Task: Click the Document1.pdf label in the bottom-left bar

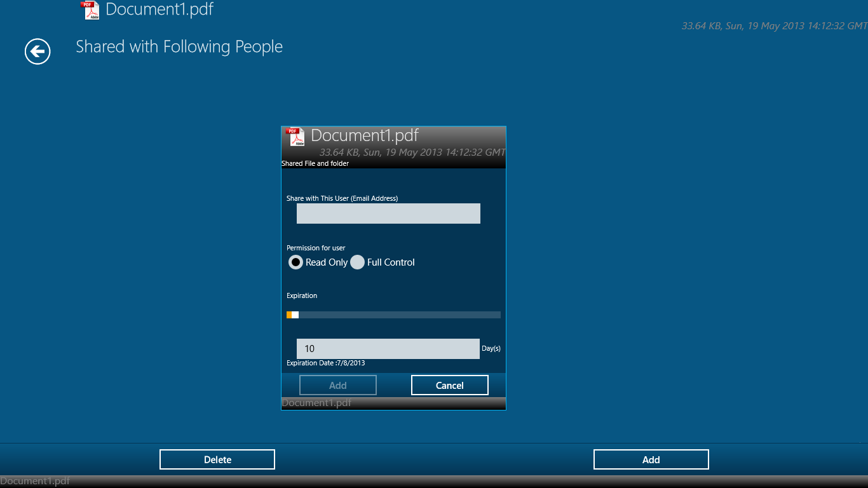Action: coord(35,481)
